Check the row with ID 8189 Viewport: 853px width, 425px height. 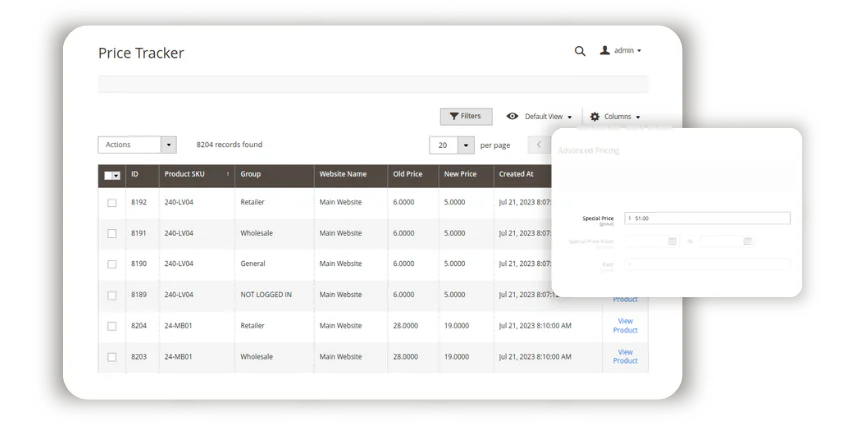[112, 295]
